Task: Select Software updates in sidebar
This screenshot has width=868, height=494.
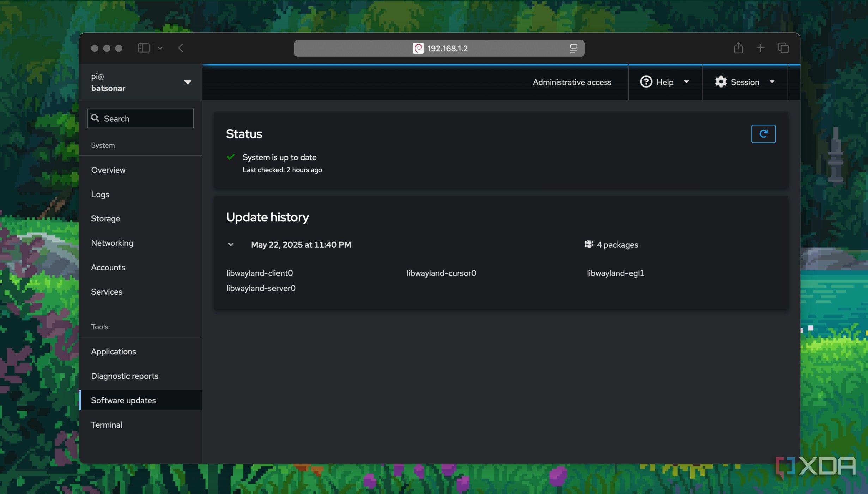Action: [141, 400]
